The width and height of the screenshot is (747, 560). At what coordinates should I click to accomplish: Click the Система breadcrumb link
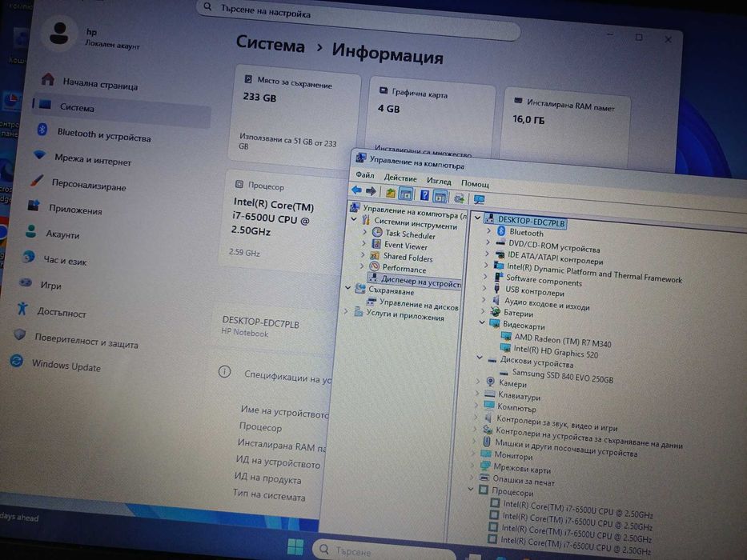[270, 44]
